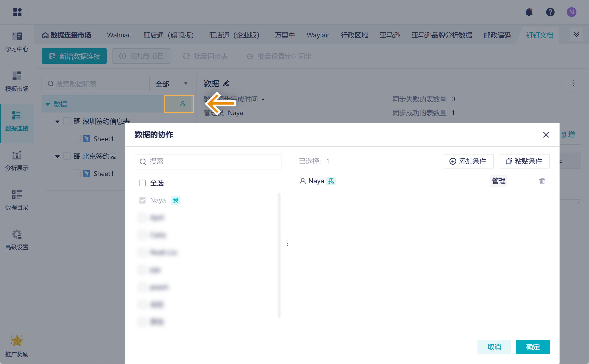The height and width of the screenshot is (364, 589).
Task: Click the collaboration icon beside 数据
Action: (179, 104)
